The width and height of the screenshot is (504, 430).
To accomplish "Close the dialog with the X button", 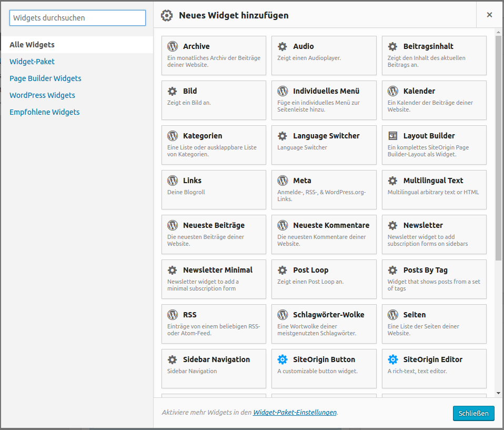I will click(490, 15).
